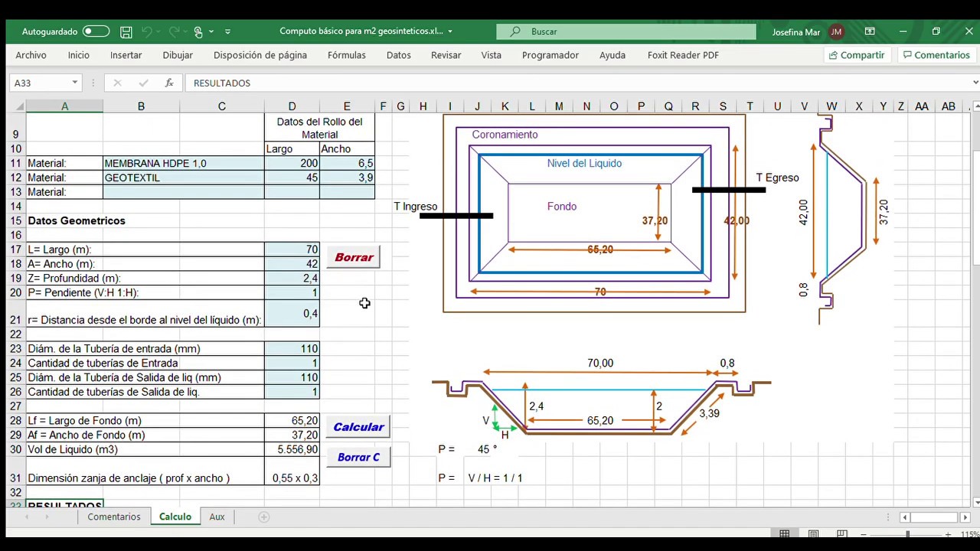The width and height of the screenshot is (980, 551).
Task: Click the previous sheet navigation arrow
Action: coord(27,517)
